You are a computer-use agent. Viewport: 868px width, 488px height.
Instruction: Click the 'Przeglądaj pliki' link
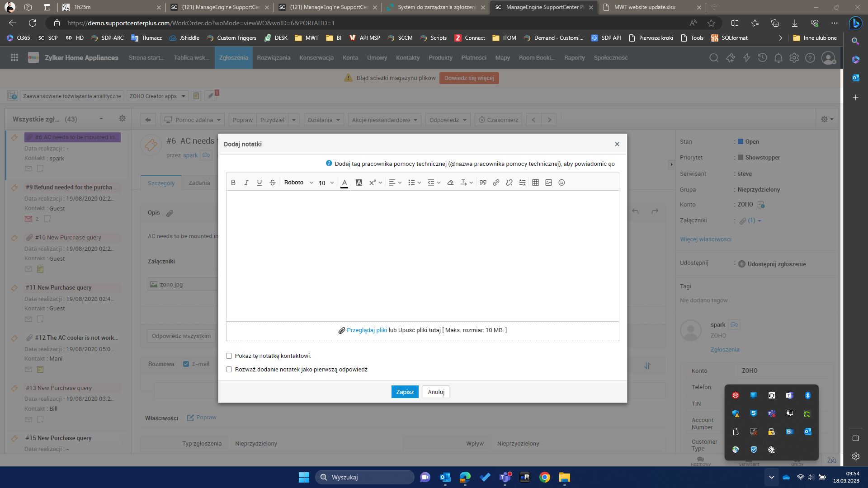coord(367,330)
